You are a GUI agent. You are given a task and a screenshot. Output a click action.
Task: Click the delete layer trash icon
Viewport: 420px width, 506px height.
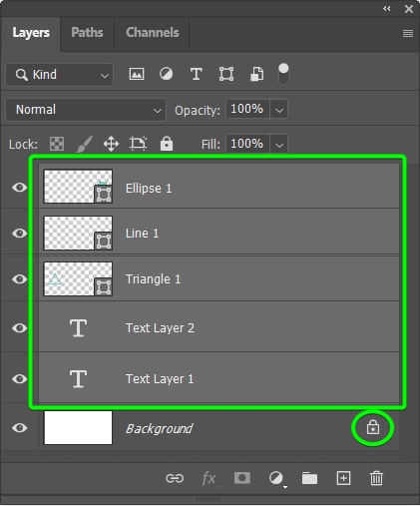pos(376,478)
